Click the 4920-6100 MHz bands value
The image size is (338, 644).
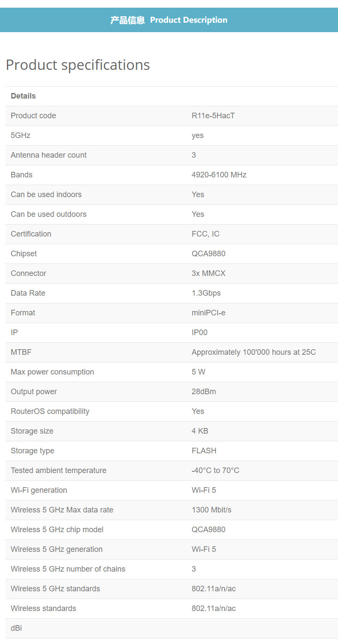219,175
